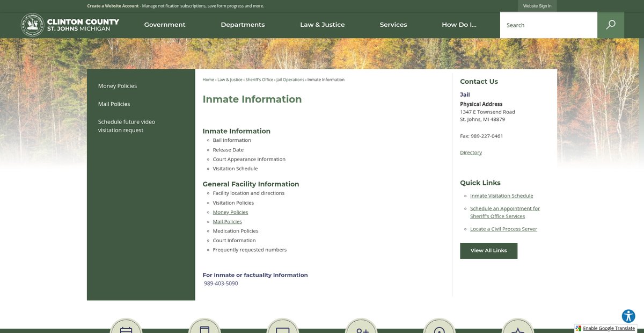This screenshot has height=333, width=644.
Task: Expand the How Do I... menu
Action: [459, 25]
